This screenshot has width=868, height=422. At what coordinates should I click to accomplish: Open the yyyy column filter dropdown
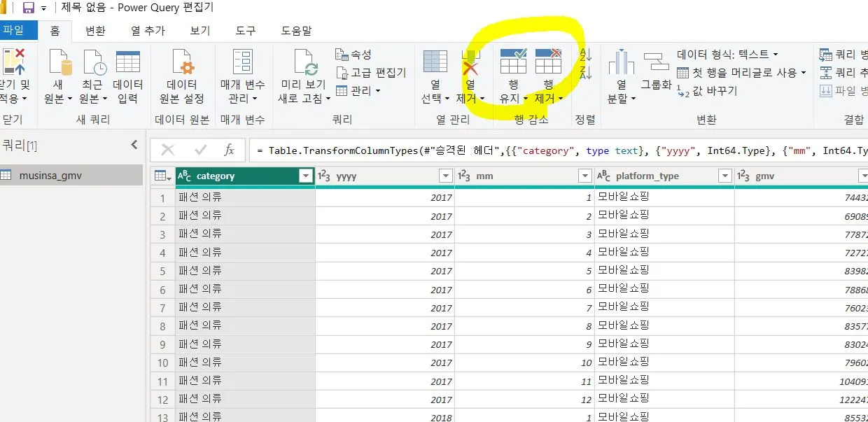click(x=446, y=176)
